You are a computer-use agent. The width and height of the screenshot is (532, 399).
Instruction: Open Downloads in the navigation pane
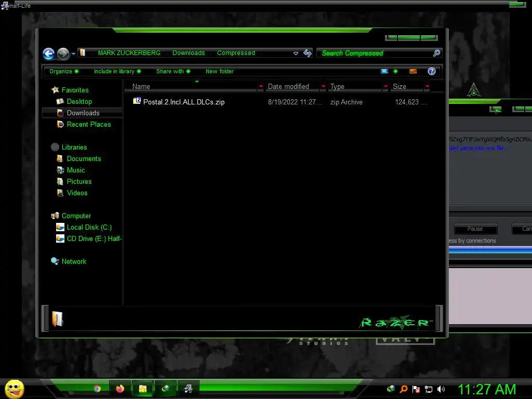click(83, 113)
